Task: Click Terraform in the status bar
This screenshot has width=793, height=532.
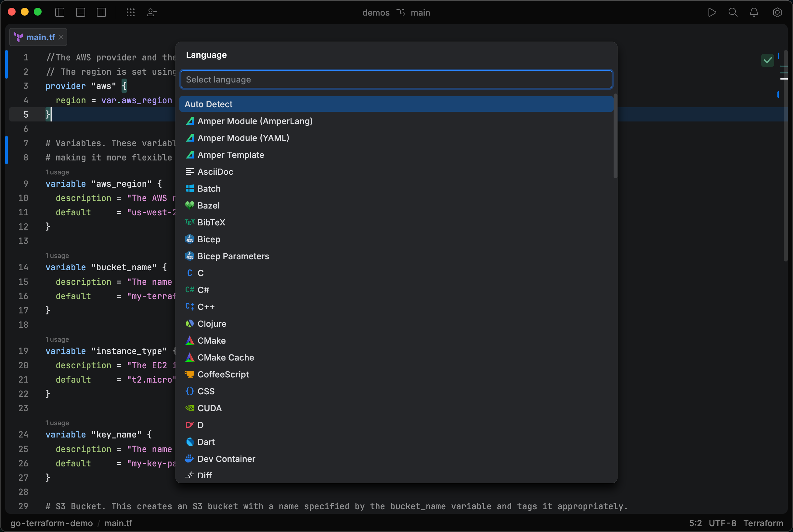Action: tap(763, 523)
